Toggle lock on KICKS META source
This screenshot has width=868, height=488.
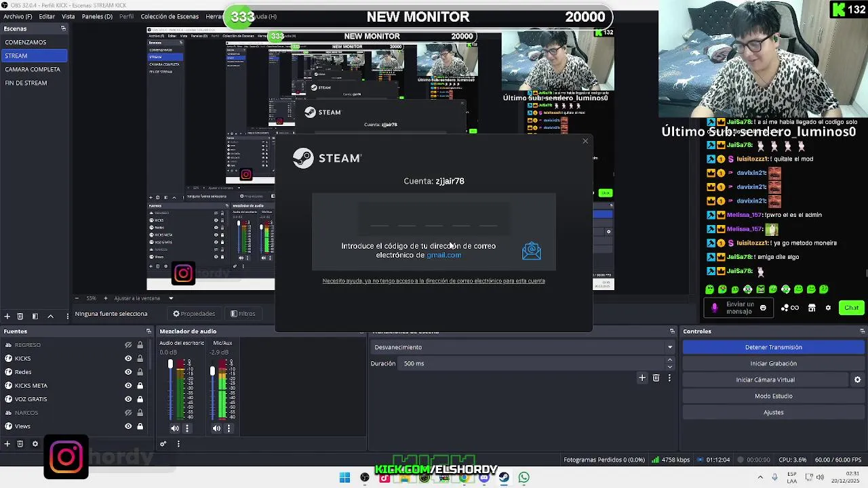(140, 386)
